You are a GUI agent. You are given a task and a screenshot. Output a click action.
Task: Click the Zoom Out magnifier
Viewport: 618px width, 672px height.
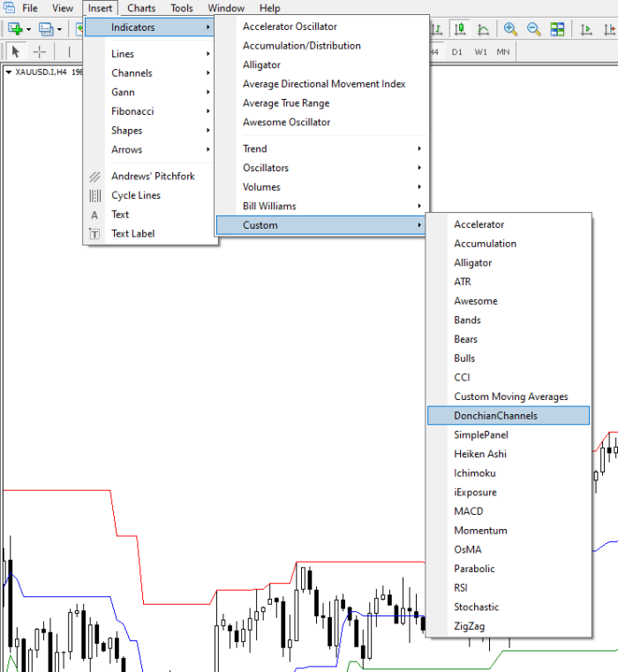click(533, 29)
